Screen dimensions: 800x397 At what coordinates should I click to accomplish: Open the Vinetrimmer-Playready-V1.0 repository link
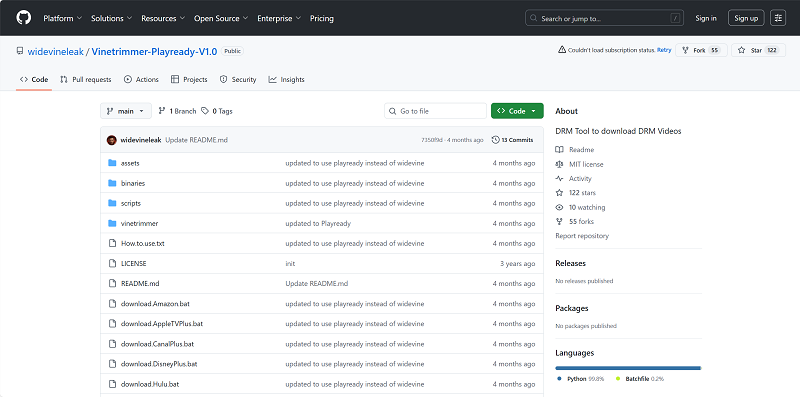pyautogui.click(x=155, y=52)
